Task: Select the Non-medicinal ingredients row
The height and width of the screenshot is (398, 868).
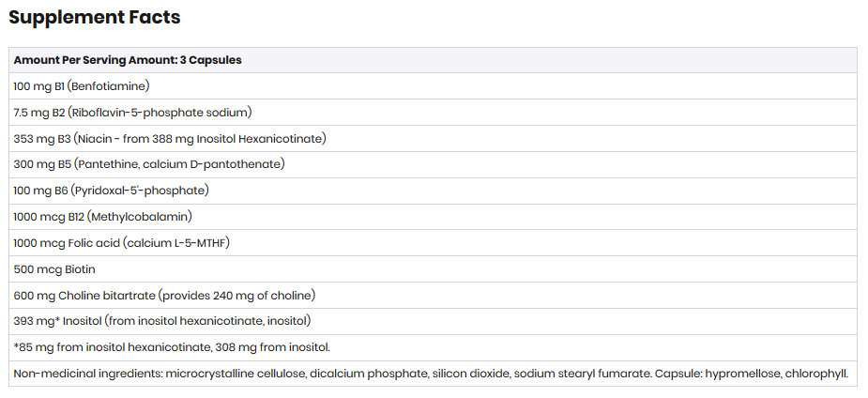Action: 431,374
